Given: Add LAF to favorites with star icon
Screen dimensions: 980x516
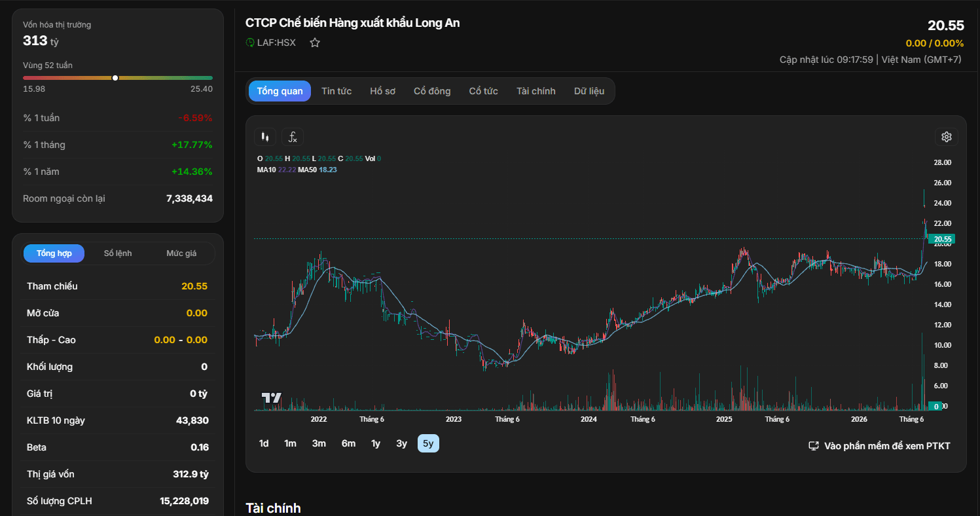Looking at the screenshot, I should pos(315,43).
